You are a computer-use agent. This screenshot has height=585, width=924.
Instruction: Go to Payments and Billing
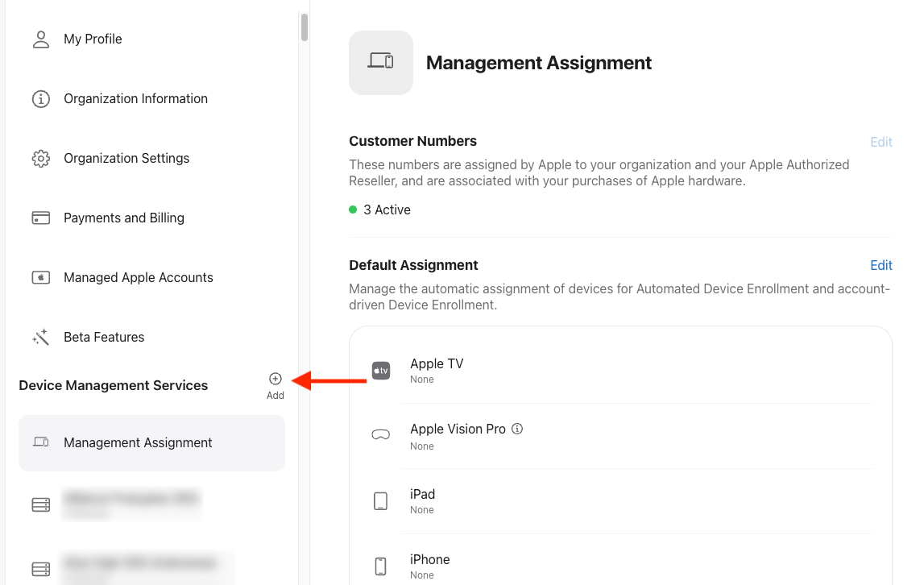point(124,218)
